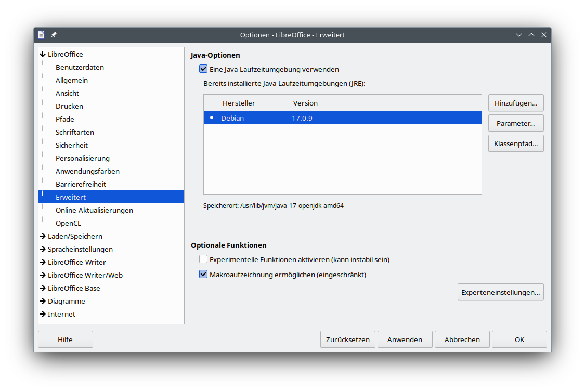Viewport: 585px width, 392px height.
Task: Select the highlighted Erweitert tree item
Action: tap(111, 197)
